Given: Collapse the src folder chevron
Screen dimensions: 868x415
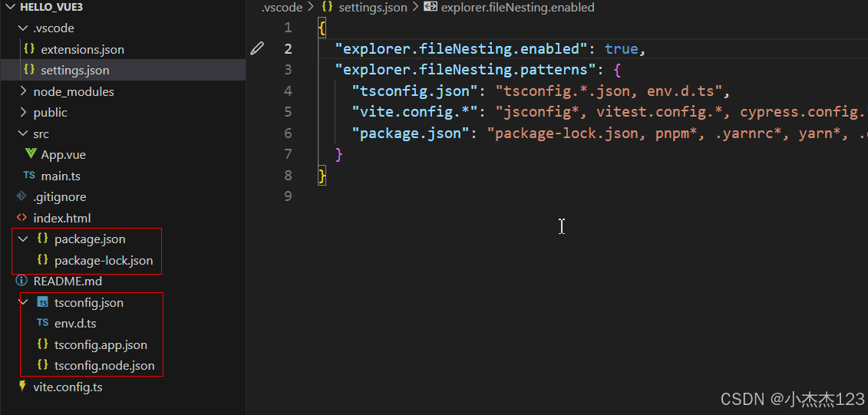Looking at the screenshot, I should tap(23, 133).
